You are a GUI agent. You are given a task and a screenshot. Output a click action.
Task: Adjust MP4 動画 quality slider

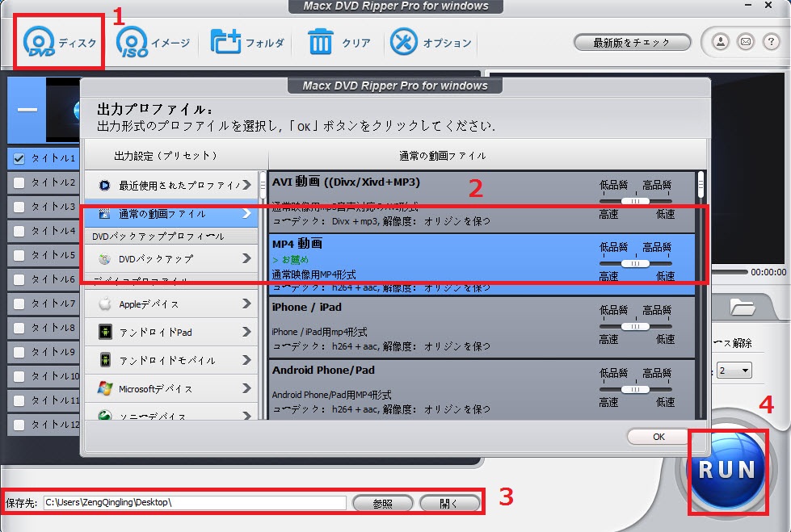pyautogui.click(x=635, y=264)
